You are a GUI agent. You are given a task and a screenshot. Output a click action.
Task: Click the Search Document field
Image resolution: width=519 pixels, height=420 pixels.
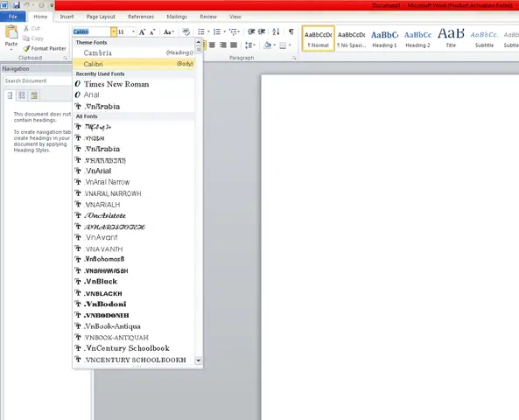click(x=37, y=80)
